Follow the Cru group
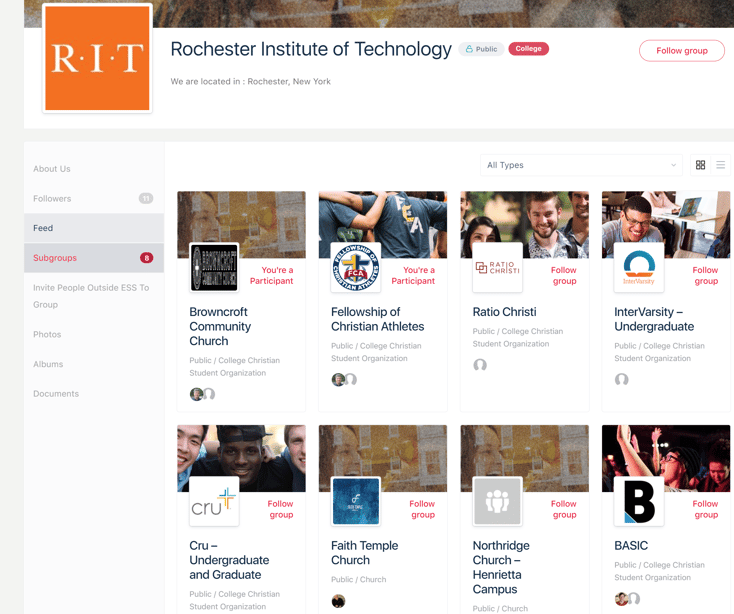Image resolution: width=734 pixels, height=614 pixels. 280,509
